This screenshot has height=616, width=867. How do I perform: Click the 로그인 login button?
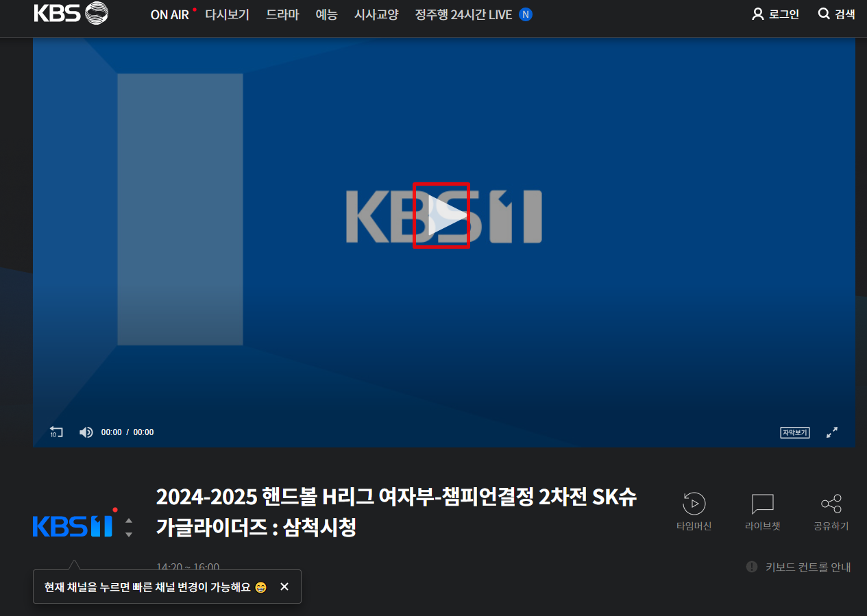(x=775, y=14)
